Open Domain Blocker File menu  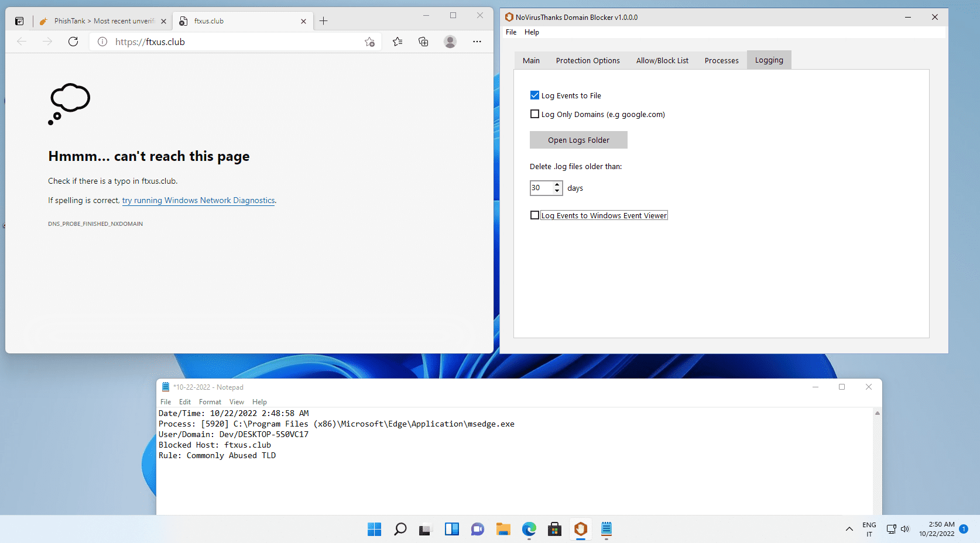[511, 32]
